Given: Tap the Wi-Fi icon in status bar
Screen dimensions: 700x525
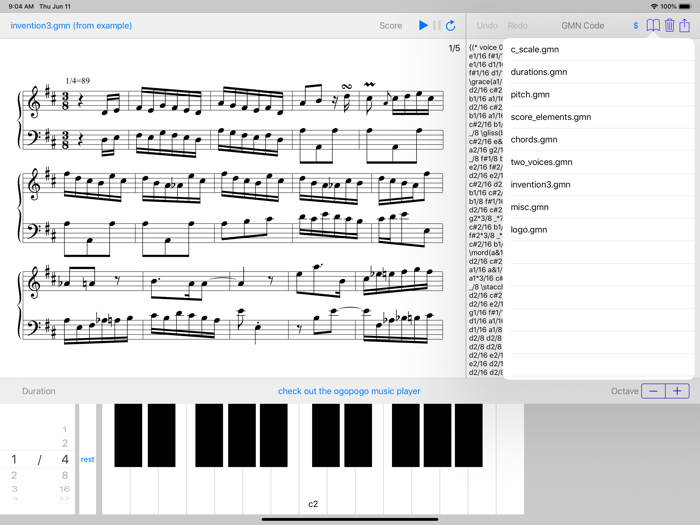Looking at the screenshot, I should [x=654, y=6].
